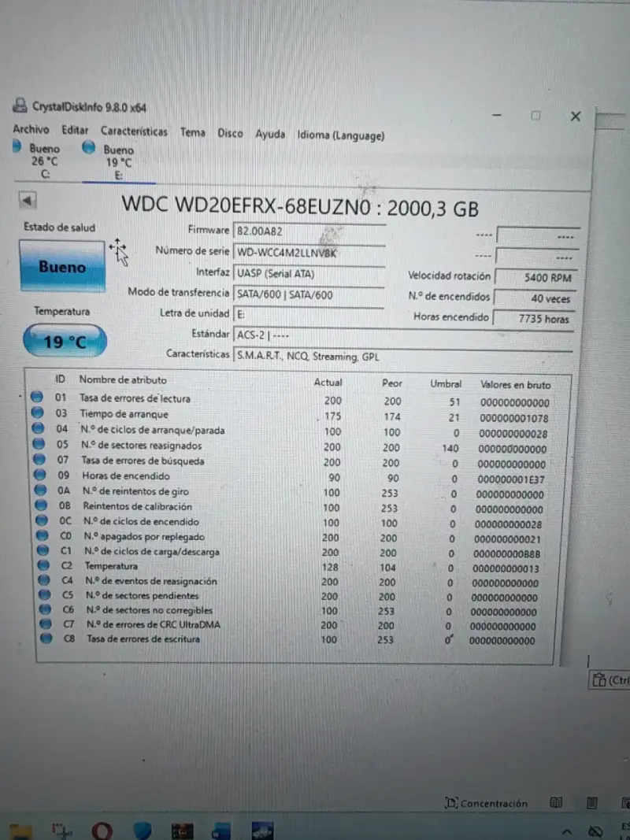Screen dimensions: 630x840
Task: Click the CrystalDiskInfo title bar icon
Action: tap(20, 105)
